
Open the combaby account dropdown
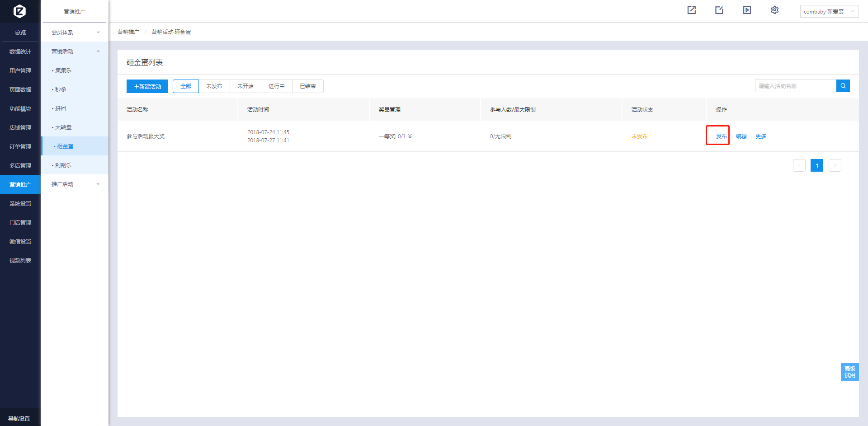[829, 11]
